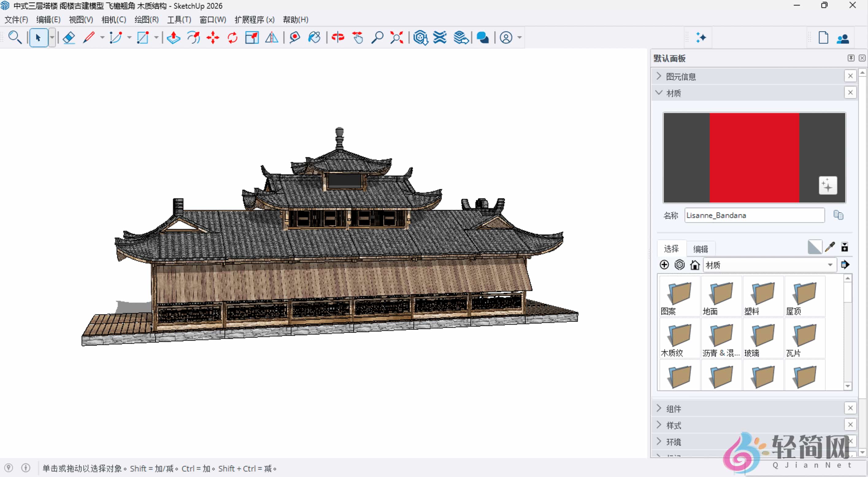Image resolution: width=868 pixels, height=477 pixels.
Task: Pick material with the eyedropper sample tool
Action: click(x=830, y=247)
